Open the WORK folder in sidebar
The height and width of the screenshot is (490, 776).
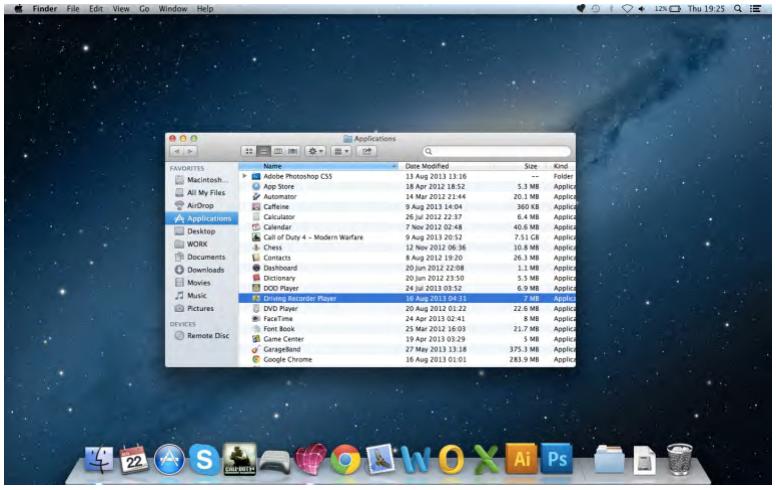(x=201, y=245)
